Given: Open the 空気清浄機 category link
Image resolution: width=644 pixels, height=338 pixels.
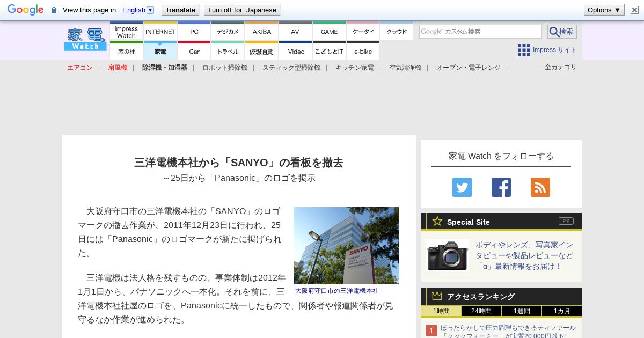Looking at the screenshot, I should tap(405, 68).
